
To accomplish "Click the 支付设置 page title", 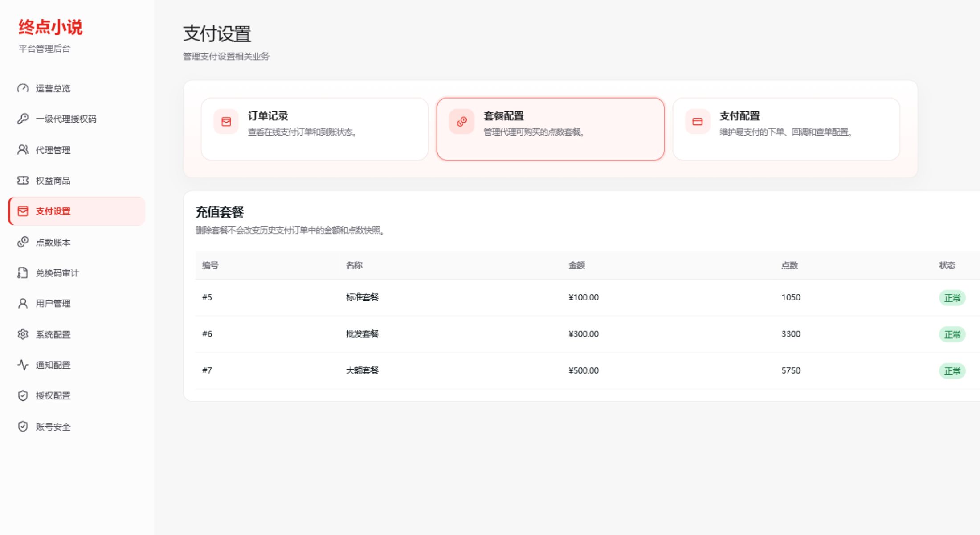I will tap(217, 34).
